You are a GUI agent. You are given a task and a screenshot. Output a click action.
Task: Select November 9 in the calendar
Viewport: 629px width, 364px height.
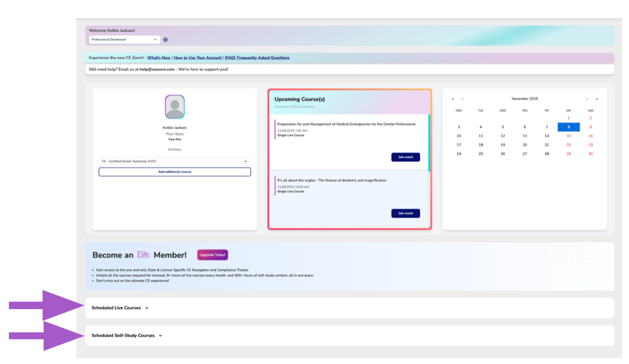pyautogui.click(x=590, y=127)
